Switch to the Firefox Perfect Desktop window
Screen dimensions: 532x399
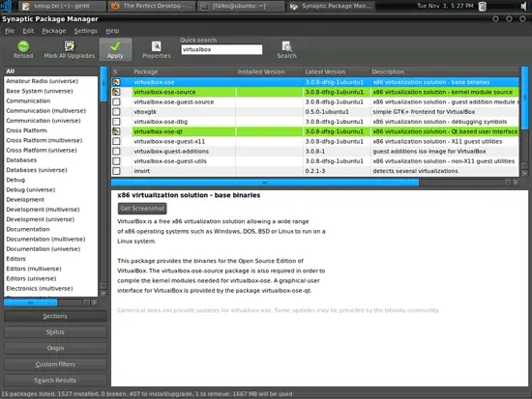pos(152,6)
